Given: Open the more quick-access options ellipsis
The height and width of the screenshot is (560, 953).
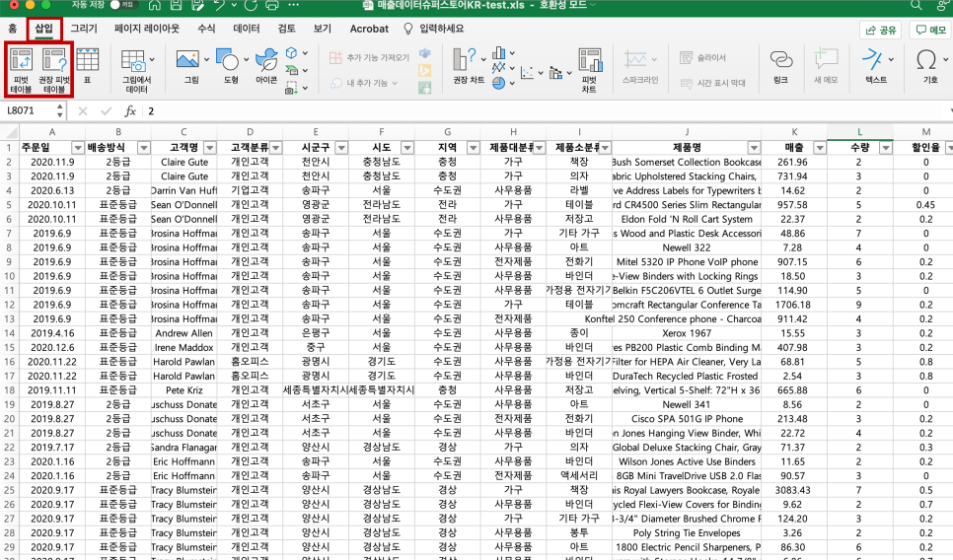Looking at the screenshot, I should (294, 5).
